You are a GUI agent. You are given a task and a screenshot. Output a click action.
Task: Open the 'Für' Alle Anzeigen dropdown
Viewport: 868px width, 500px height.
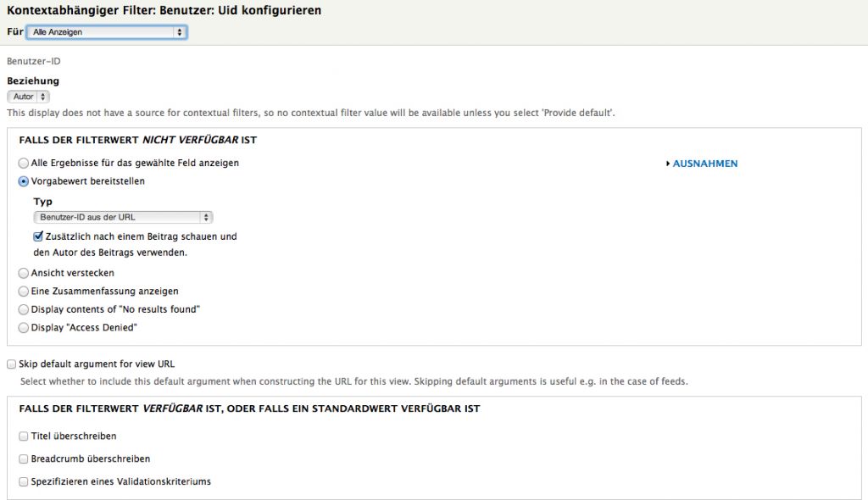[106, 32]
